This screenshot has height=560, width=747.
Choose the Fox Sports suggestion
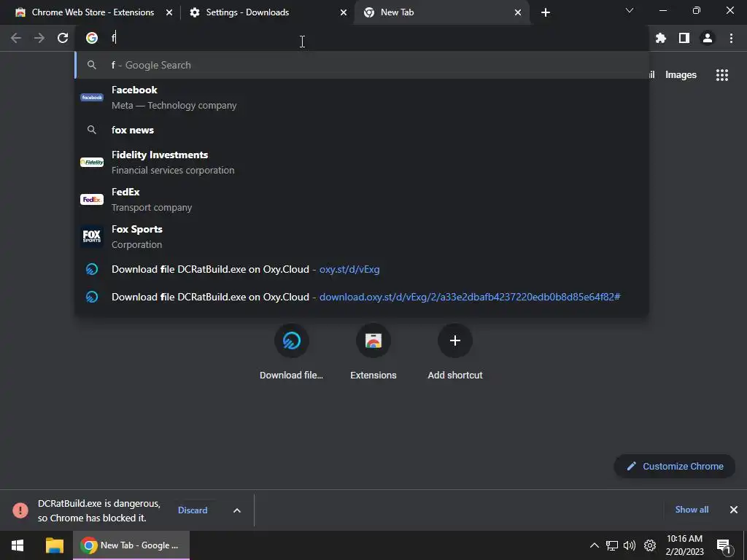click(362, 237)
